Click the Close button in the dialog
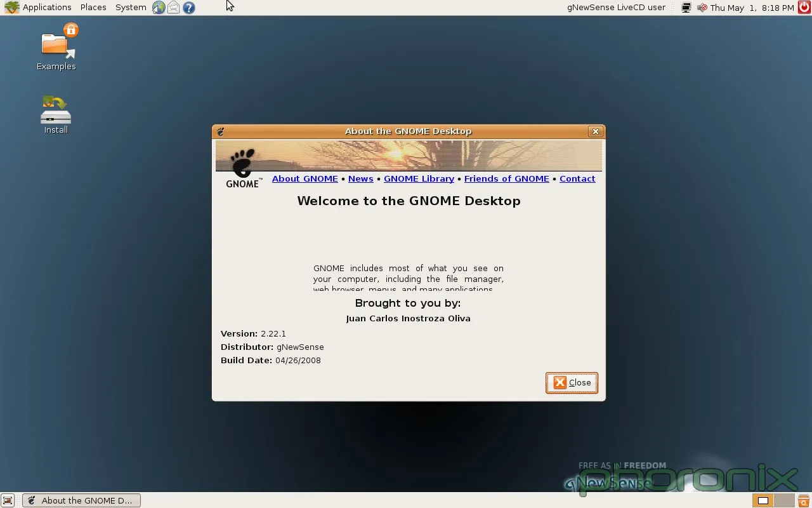812x508 pixels. (572, 383)
